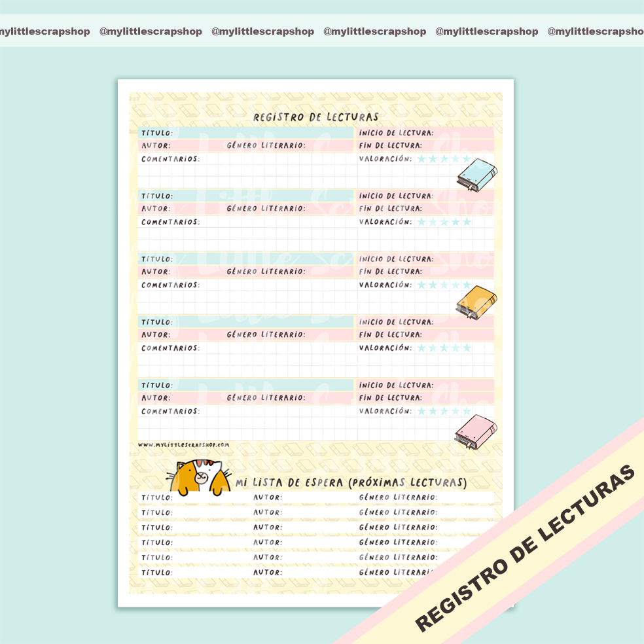Click the Autor field of first entry

181,145
